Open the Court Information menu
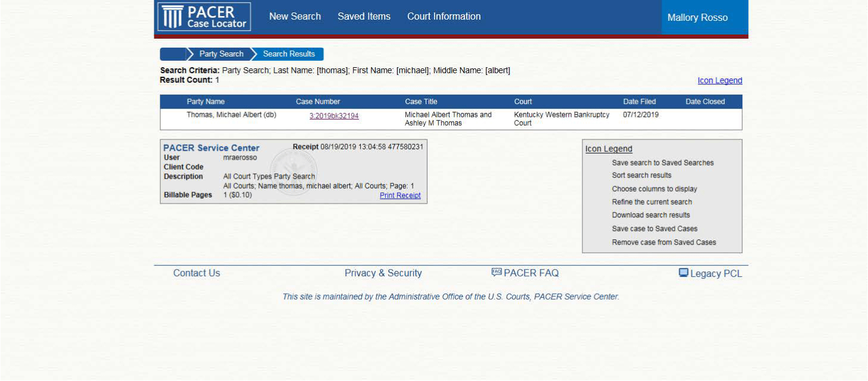This screenshot has width=868, height=381. (x=444, y=17)
